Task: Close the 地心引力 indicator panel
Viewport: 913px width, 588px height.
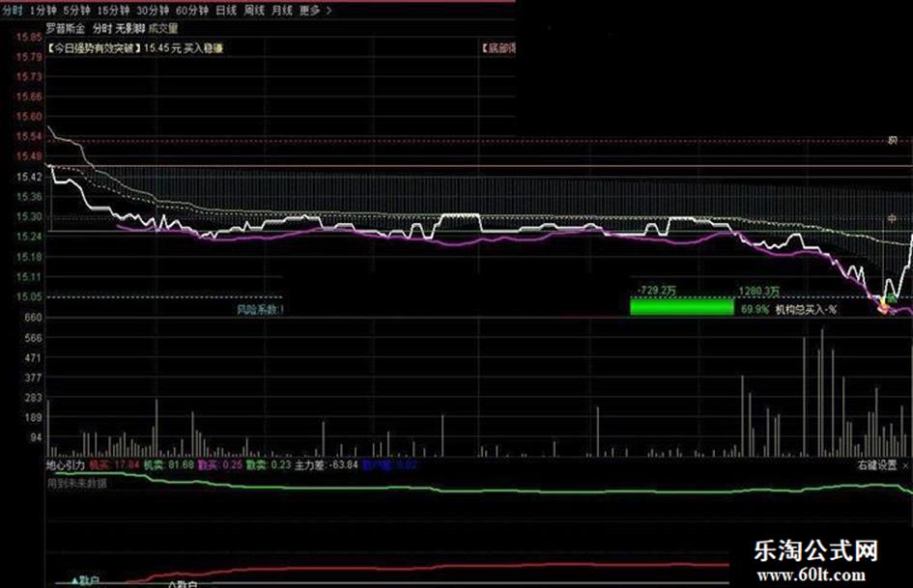Action: pos(905,465)
